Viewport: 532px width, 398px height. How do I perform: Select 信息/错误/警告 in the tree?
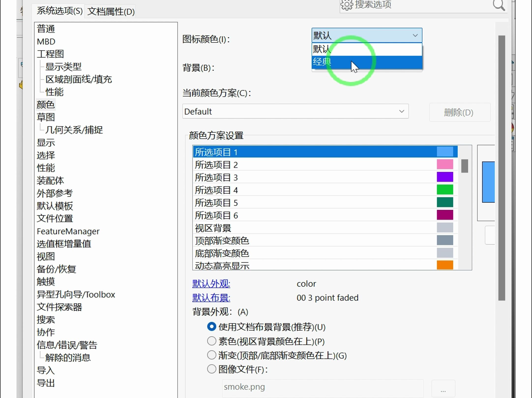[x=67, y=345]
